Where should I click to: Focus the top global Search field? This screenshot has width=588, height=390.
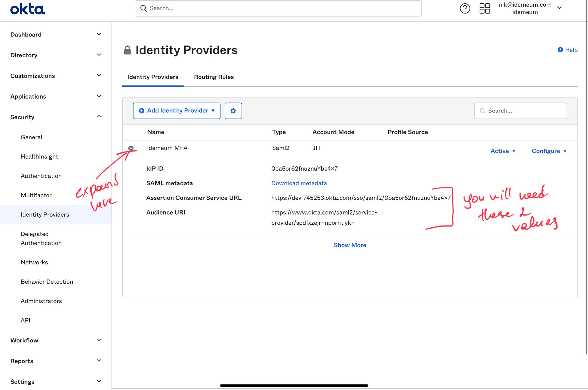[278, 8]
